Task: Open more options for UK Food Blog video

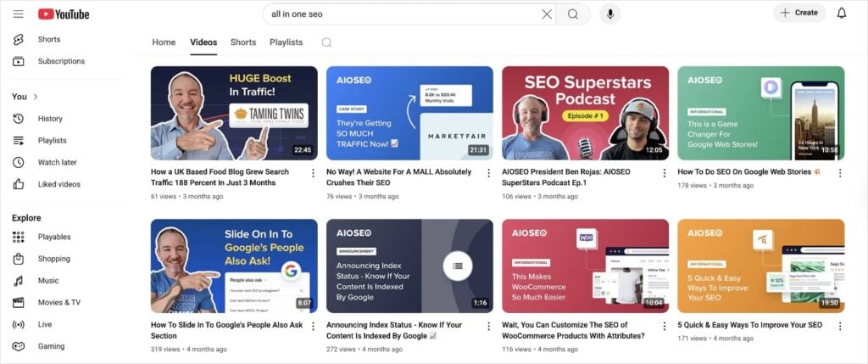Action: tap(313, 173)
